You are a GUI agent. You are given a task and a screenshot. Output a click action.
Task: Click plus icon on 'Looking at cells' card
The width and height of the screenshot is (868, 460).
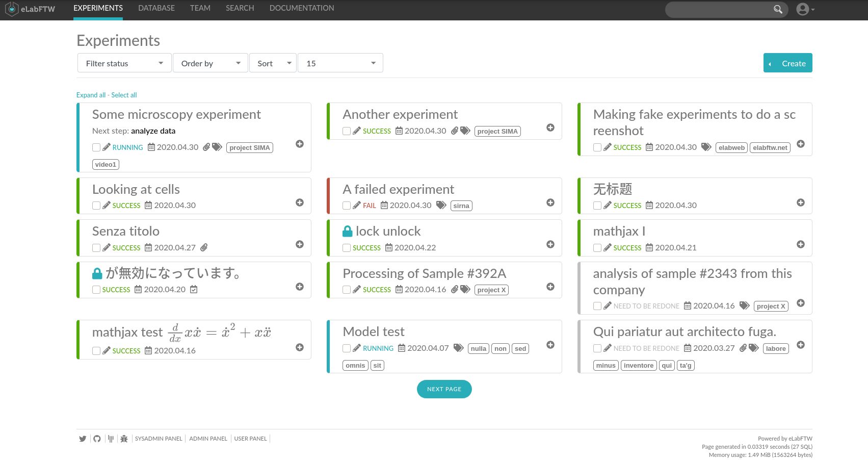click(x=300, y=202)
